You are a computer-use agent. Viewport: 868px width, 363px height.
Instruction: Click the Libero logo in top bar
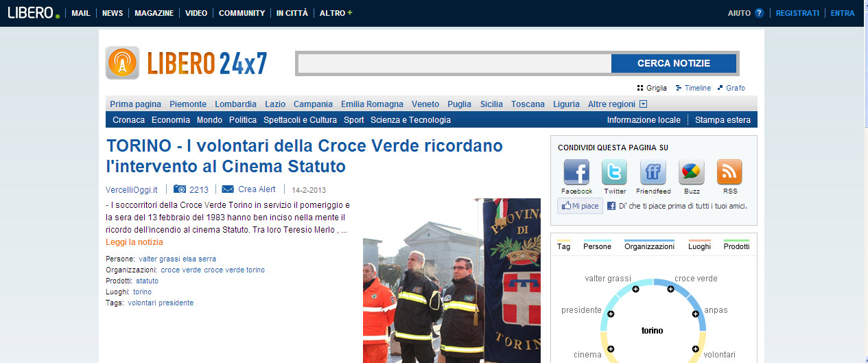33,12
